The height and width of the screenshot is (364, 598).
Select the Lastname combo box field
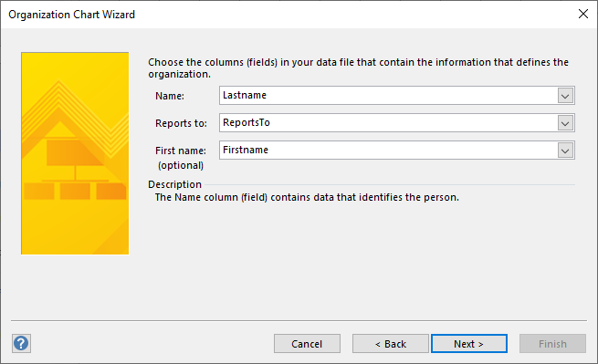tap(396, 95)
